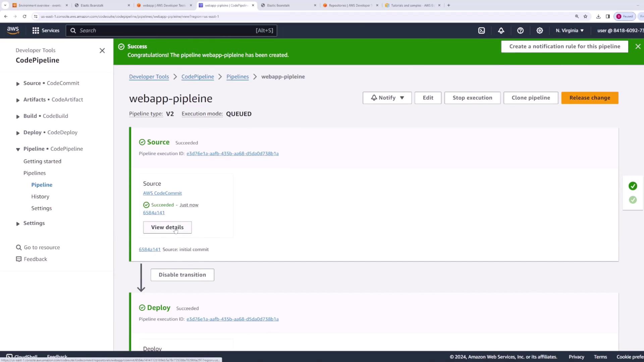Click the AWS logo home icon

point(13,30)
